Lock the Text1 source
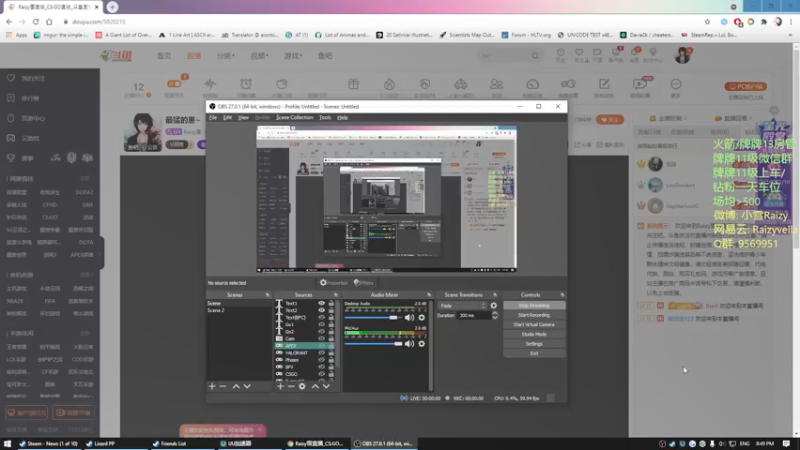 pyautogui.click(x=331, y=303)
